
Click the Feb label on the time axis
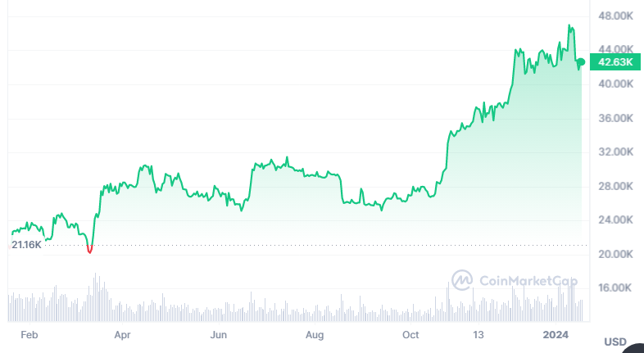click(x=29, y=334)
